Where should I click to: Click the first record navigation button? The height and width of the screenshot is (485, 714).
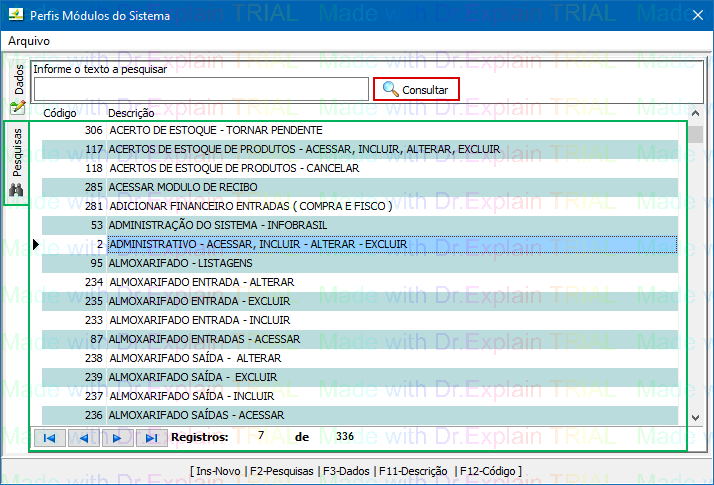tap(49, 438)
